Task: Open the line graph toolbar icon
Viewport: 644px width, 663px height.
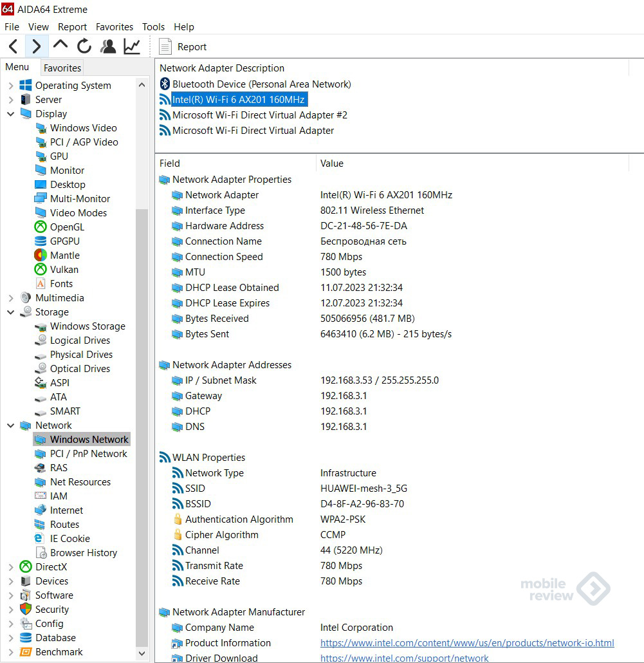Action: (132, 46)
